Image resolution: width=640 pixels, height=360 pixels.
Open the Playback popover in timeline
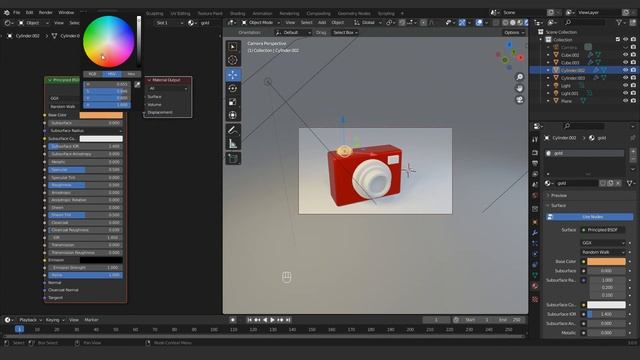coord(31,320)
